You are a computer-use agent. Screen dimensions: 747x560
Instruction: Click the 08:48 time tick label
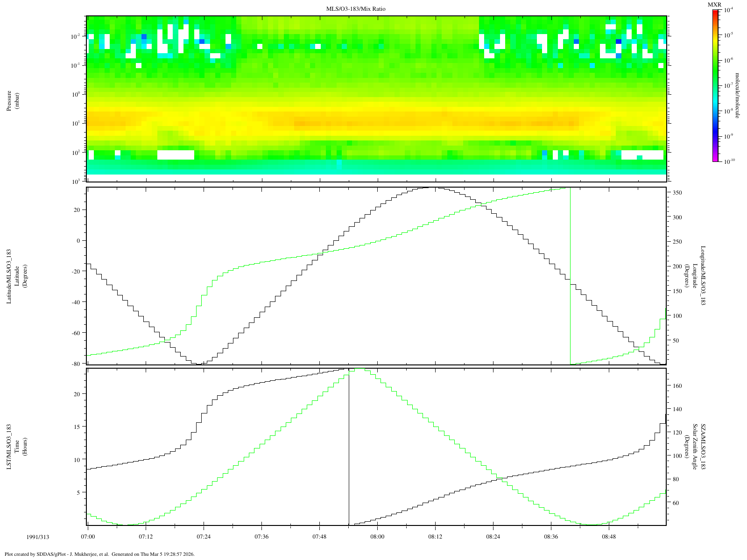pyautogui.click(x=609, y=537)
